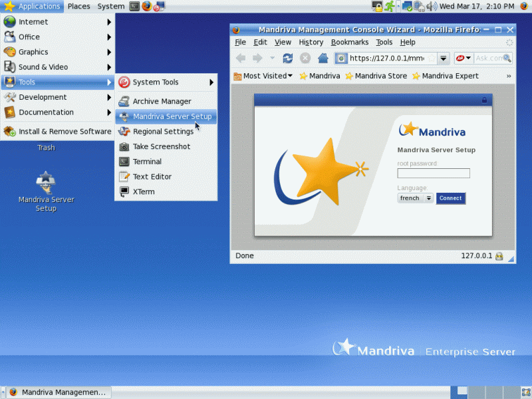
Task: Reload the page in Firefox
Action: tap(288, 58)
